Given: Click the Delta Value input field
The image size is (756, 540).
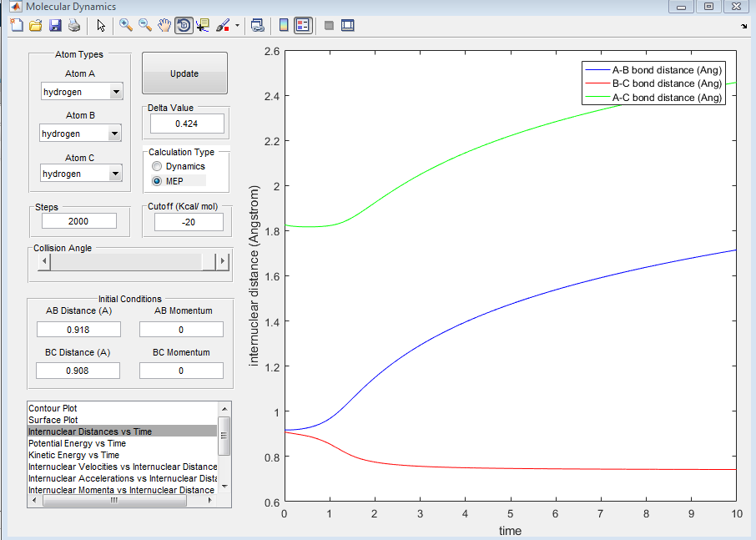Looking at the screenshot, I should (x=187, y=124).
